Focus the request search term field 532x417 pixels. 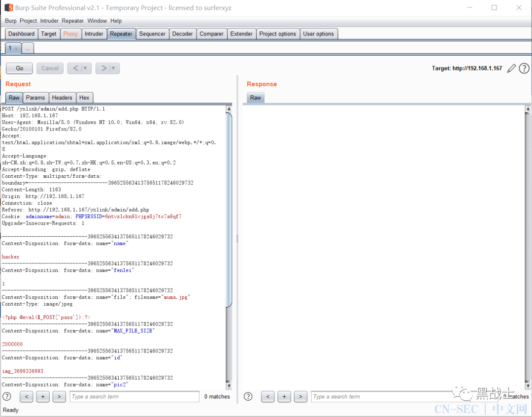coord(134,396)
